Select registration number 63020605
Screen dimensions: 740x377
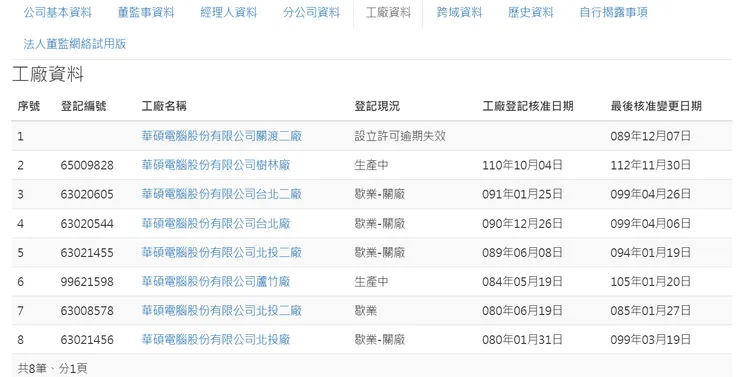tap(87, 194)
